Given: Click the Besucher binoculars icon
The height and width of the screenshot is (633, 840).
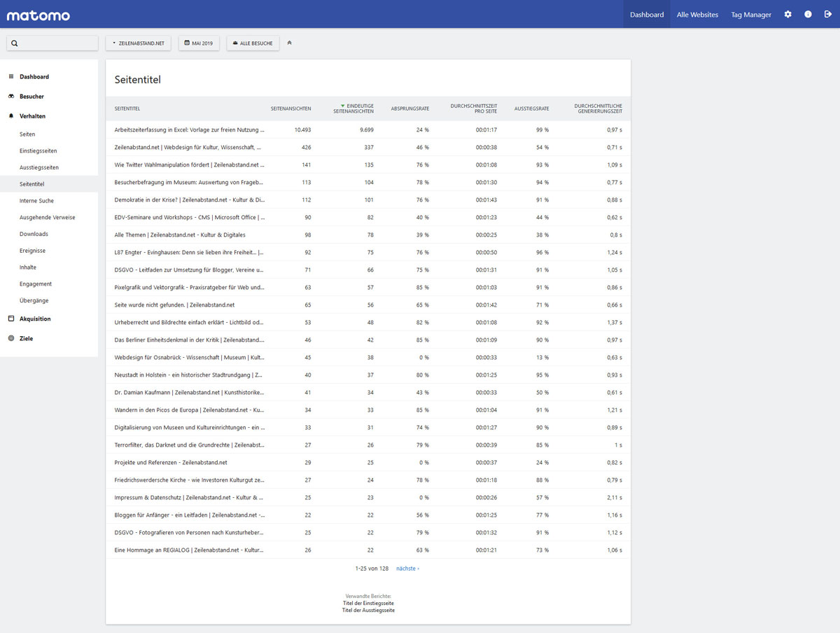Looking at the screenshot, I should coord(11,96).
